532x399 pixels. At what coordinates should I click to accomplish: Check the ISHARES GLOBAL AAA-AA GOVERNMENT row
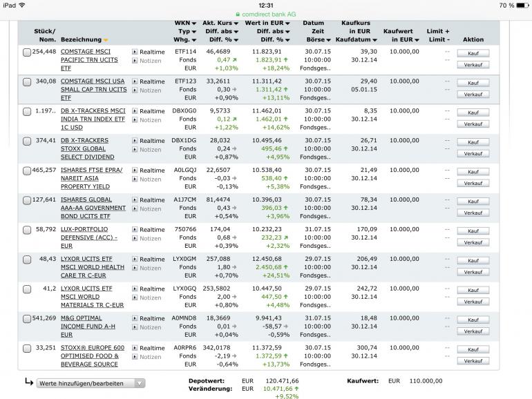coord(27,200)
